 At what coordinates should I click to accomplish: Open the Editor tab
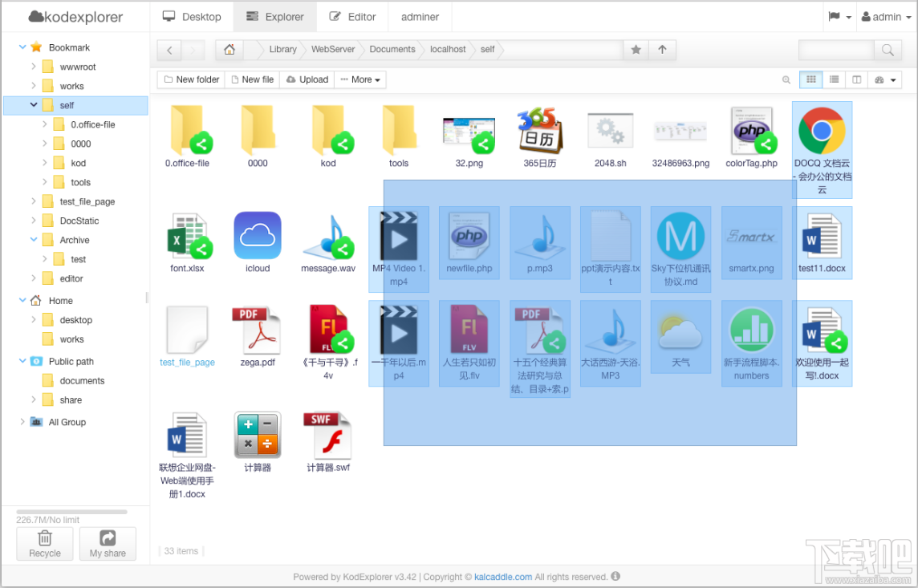click(x=352, y=16)
